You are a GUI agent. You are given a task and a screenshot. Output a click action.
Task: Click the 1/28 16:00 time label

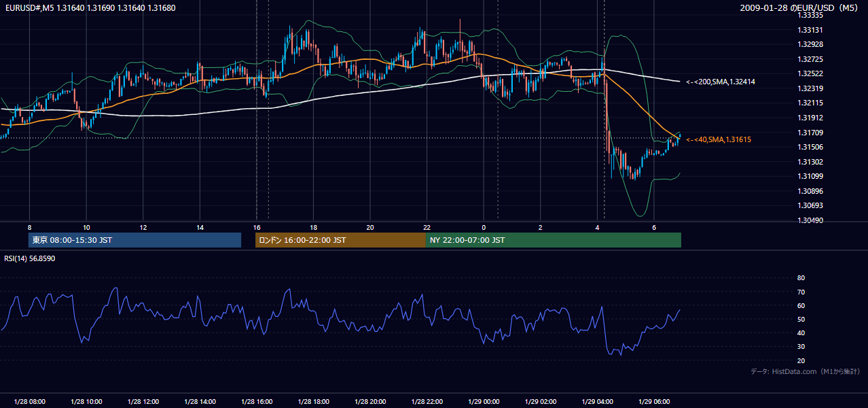point(257,402)
